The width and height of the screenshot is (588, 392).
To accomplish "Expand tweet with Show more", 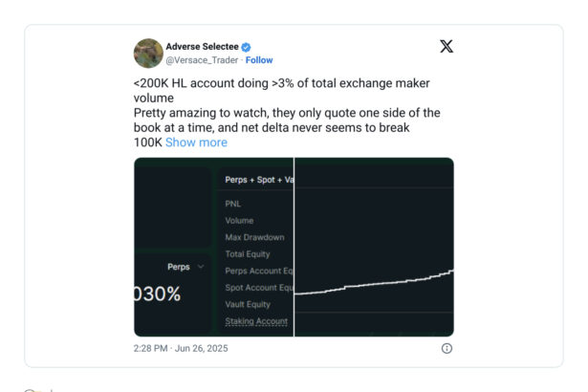I will (x=196, y=142).
